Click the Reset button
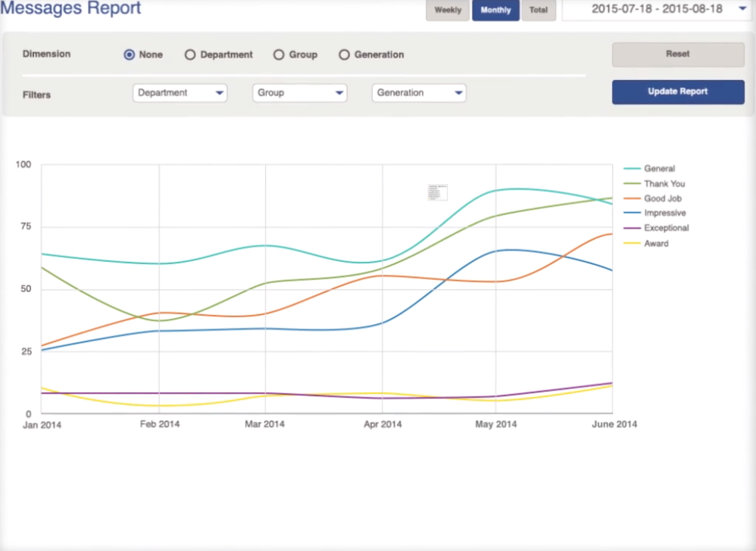756x551 pixels. pos(678,54)
